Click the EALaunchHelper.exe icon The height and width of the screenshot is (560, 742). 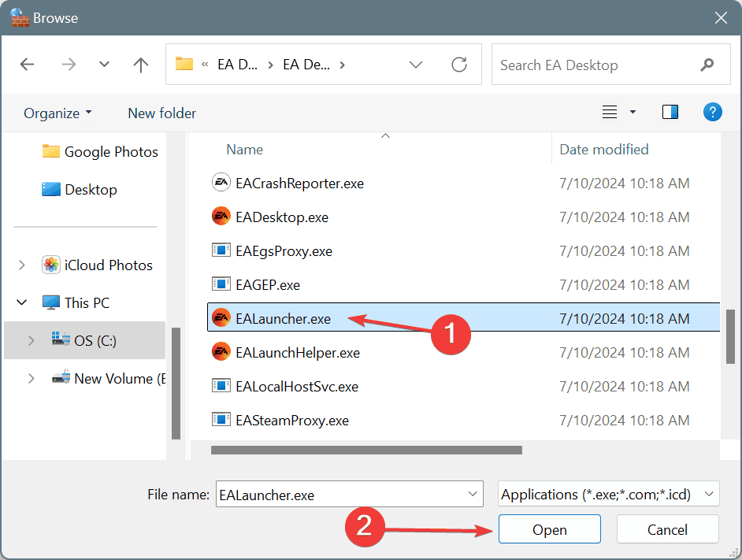pos(221,352)
